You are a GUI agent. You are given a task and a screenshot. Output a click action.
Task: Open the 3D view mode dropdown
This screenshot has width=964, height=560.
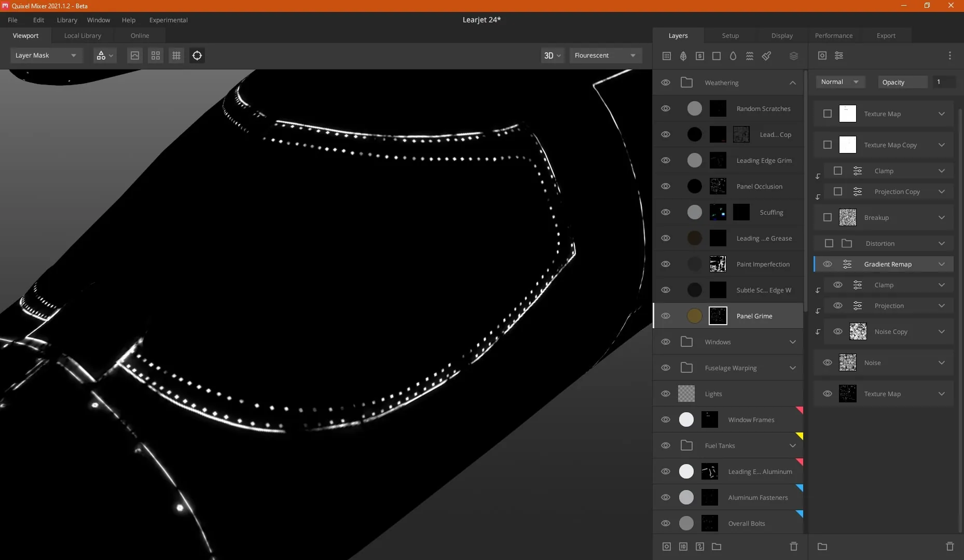click(x=552, y=55)
